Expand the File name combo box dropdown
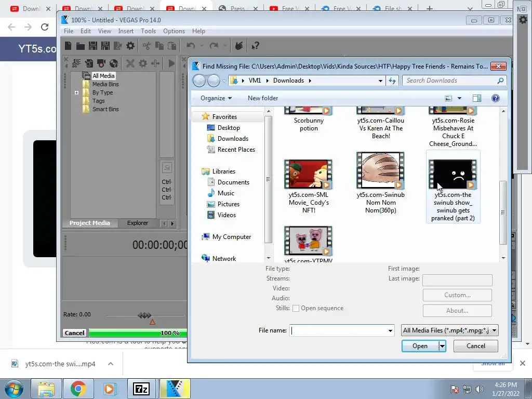This screenshot has width=532, height=399. click(x=390, y=330)
